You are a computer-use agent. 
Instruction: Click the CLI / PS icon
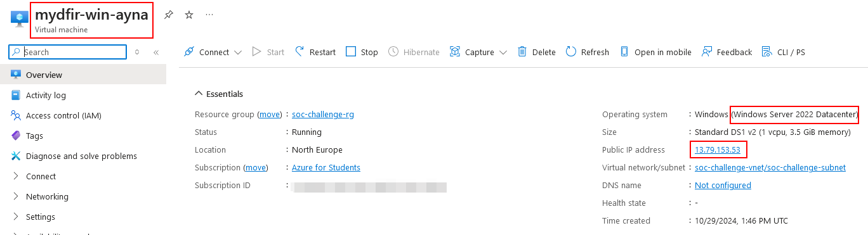point(766,52)
